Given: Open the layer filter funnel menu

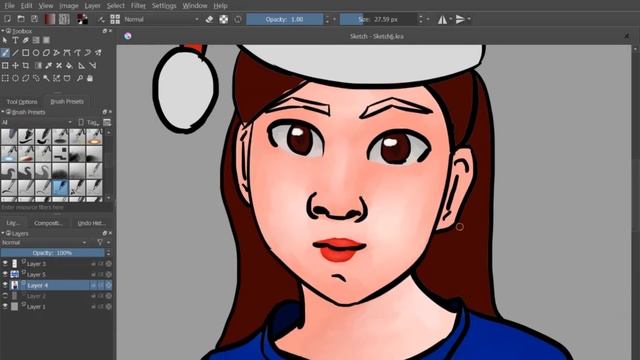Looking at the screenshot, I should click(x=100, y=242).
